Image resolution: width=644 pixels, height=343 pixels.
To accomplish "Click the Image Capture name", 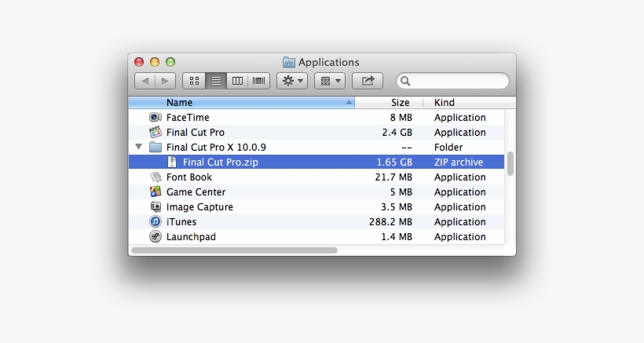I will pos(199,206).
